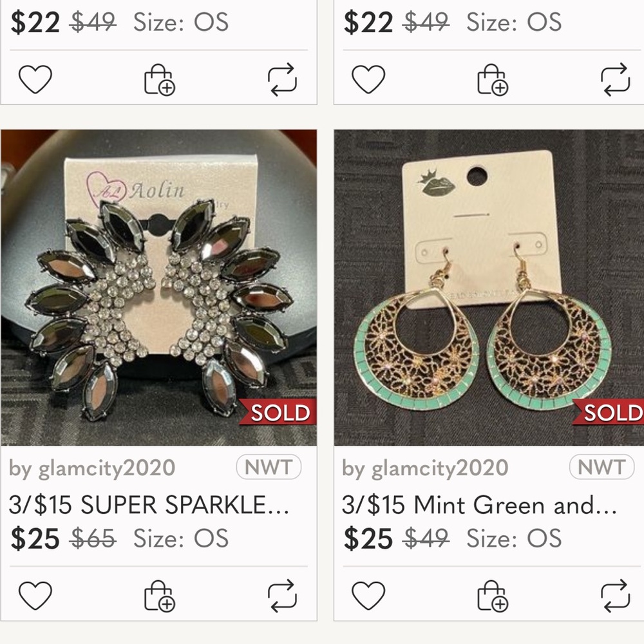Image resolution: width=644 pixels, height=644 pixels.
Task: Add top-right $22 listing to bundle
Action: pos(492,80)
